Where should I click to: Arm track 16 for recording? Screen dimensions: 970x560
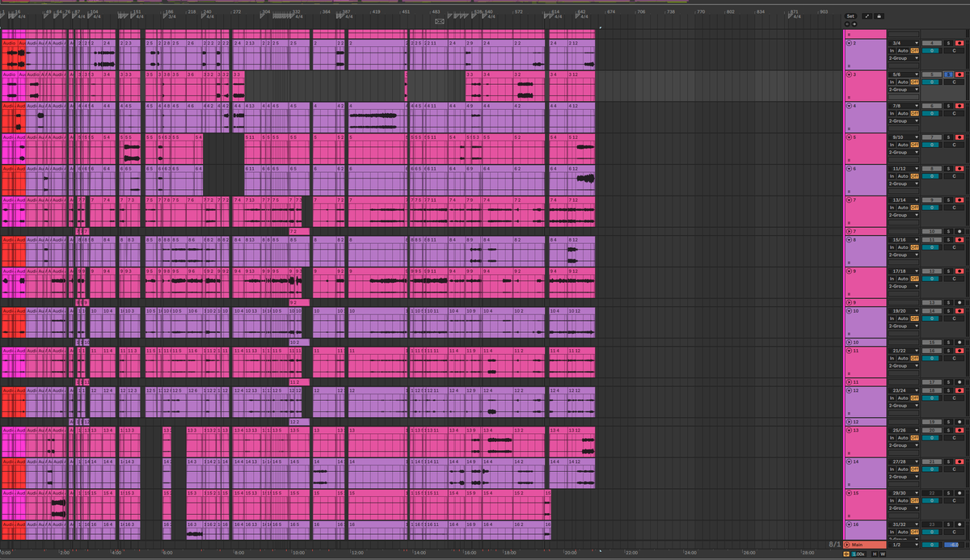pos(959,525)
